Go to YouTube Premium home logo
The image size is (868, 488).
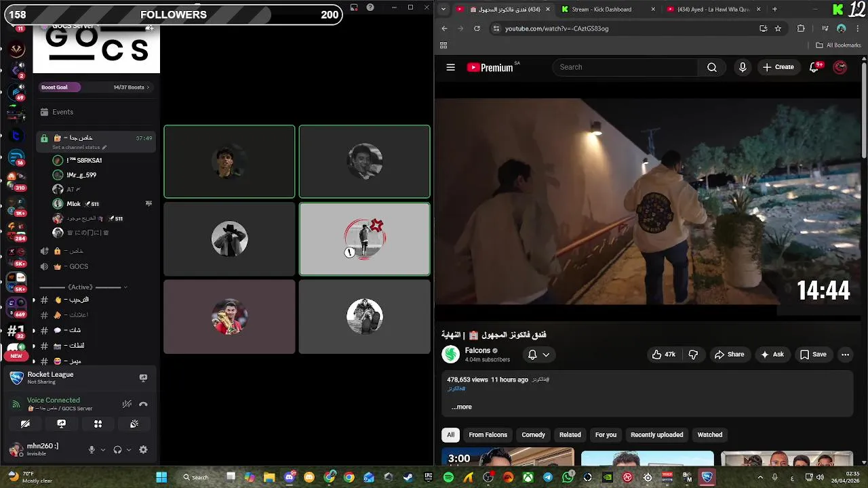pos(490,67)
